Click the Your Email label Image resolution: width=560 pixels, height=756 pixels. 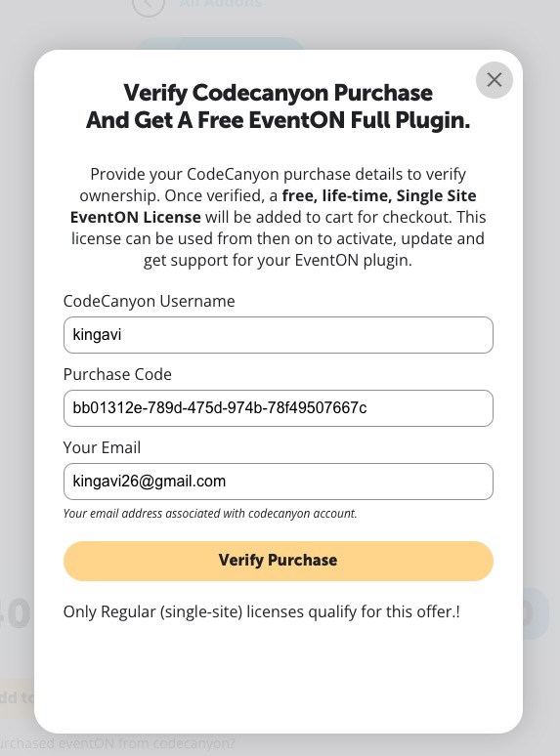(x=102, y=447)
